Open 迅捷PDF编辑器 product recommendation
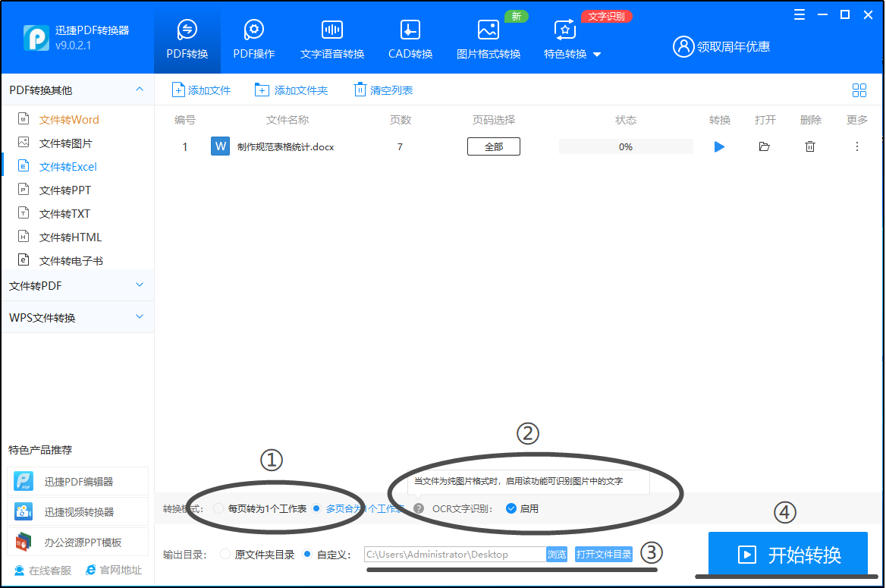The width and height of the screenshot is (886, 588). pos(78,481)
